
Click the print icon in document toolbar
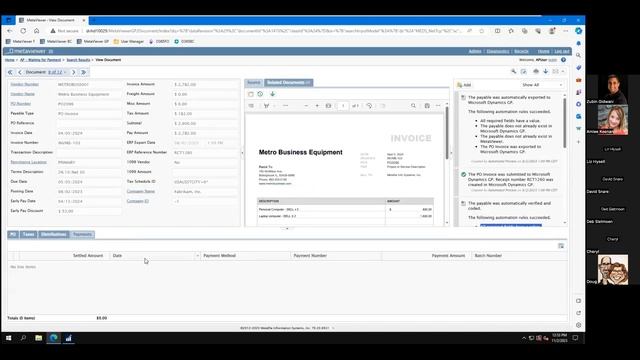tap(536, 71)
